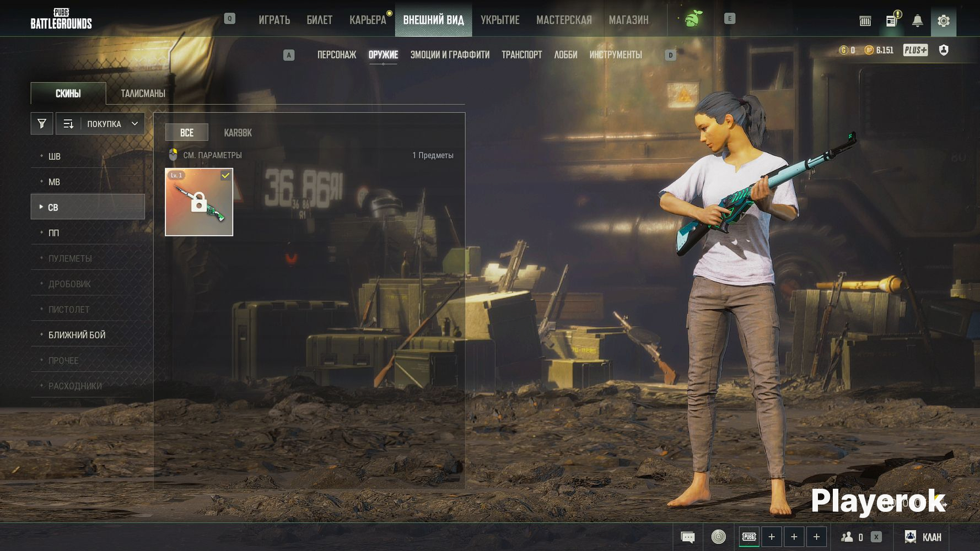
Task: Open the Магазин tab
Action: click(x=628, y=20)
